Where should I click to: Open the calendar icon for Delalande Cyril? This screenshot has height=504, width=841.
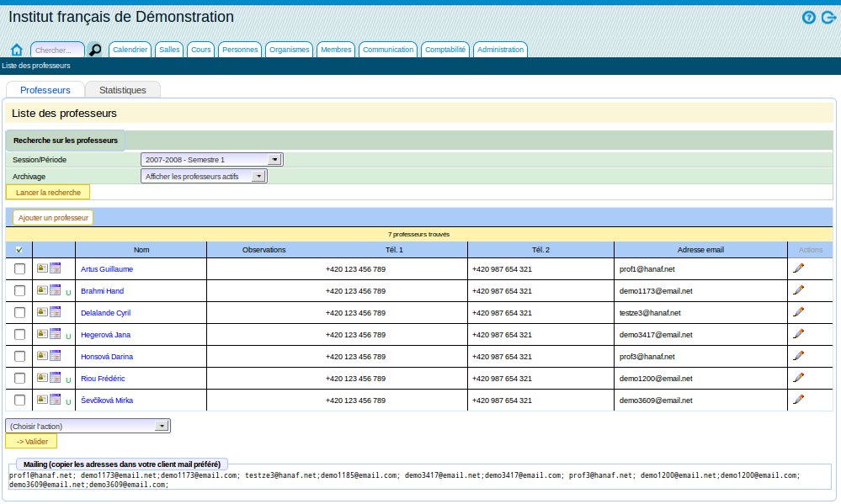pyautogui.click(x=56, y=312)
